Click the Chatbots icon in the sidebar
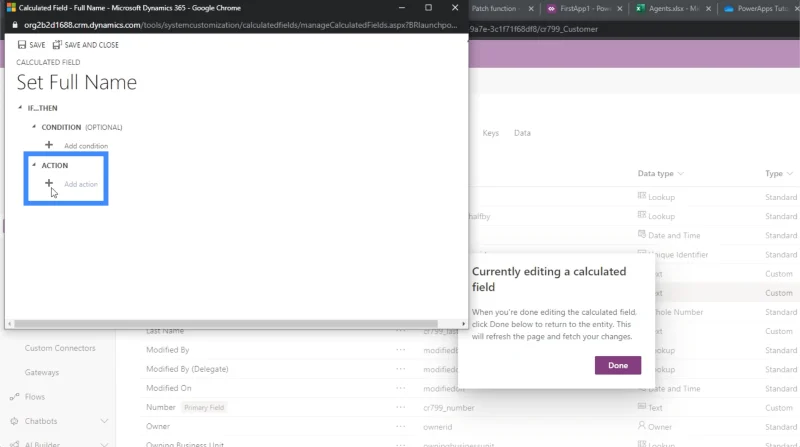Screen dimensions: 800x447 pos(14,421)
